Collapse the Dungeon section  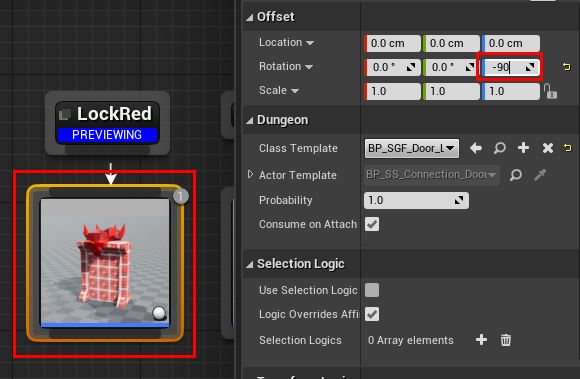point(250,120)
